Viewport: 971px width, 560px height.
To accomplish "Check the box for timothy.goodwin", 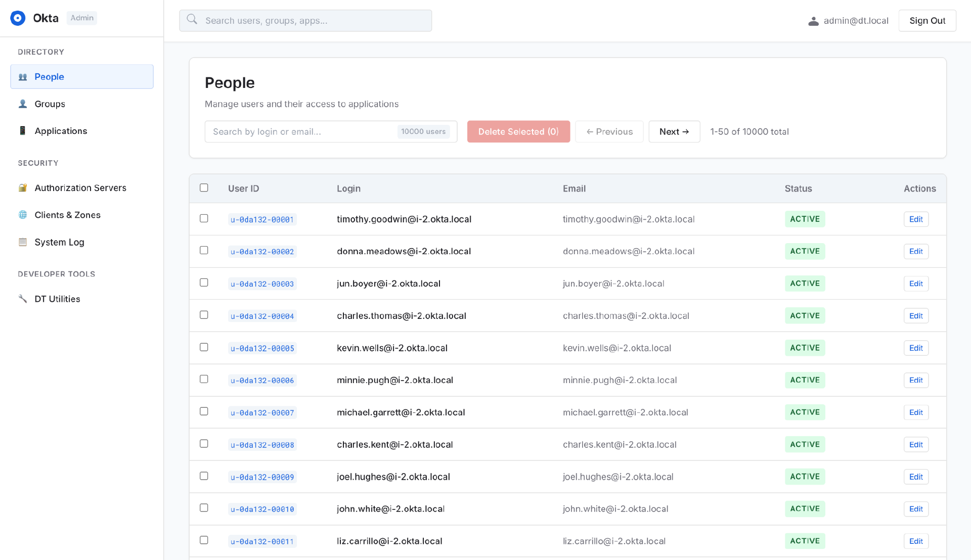I will click(204, 218).
